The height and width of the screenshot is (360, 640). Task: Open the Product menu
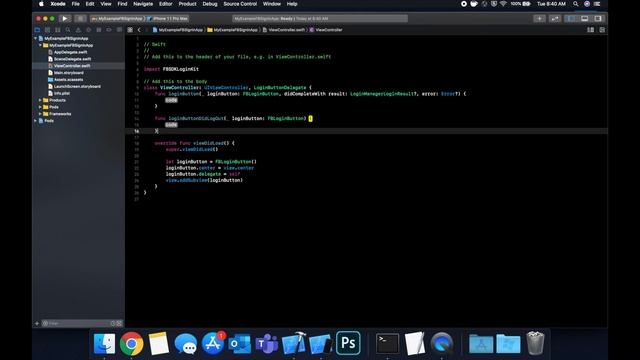187,4
